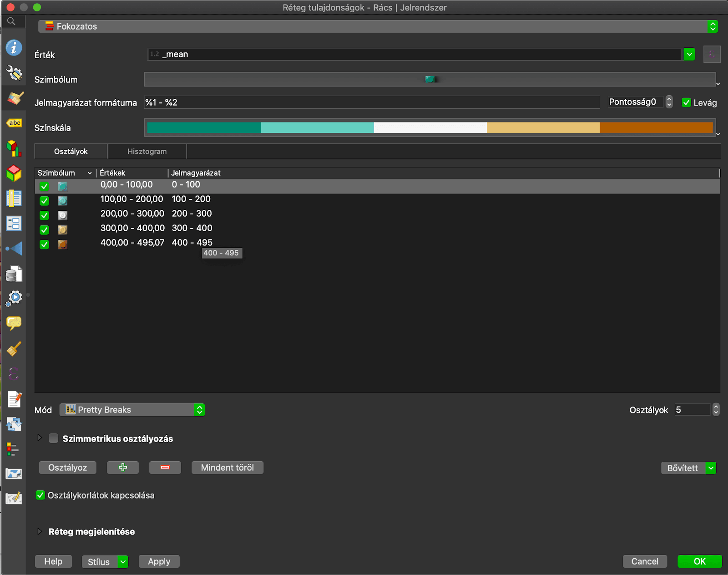Screen dimensions: 728x575
Task: Open the Metadata notepad icon
Action: tap(14, 399)
